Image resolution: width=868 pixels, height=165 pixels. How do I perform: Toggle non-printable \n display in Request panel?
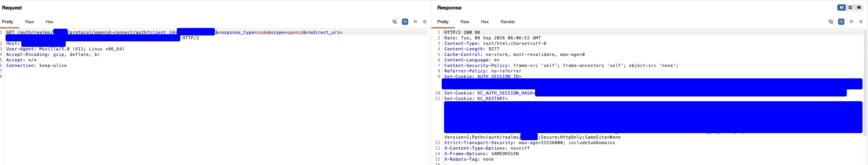[415, 22]
